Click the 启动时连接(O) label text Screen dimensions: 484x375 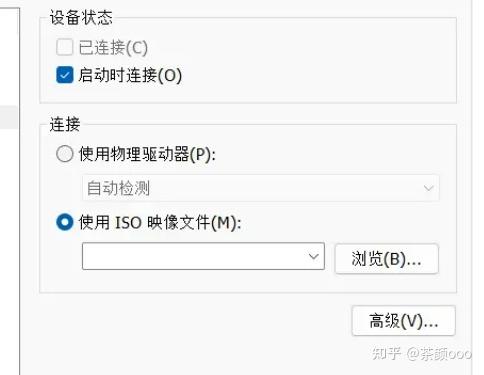click(x=130, y=75)
